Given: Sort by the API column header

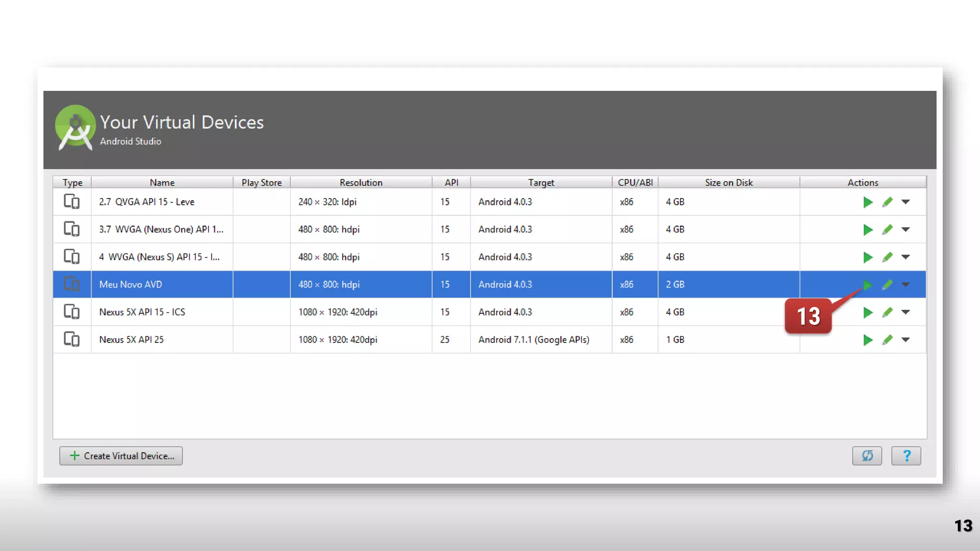Looking at the screenshot, I should click(x=451, y=183).
